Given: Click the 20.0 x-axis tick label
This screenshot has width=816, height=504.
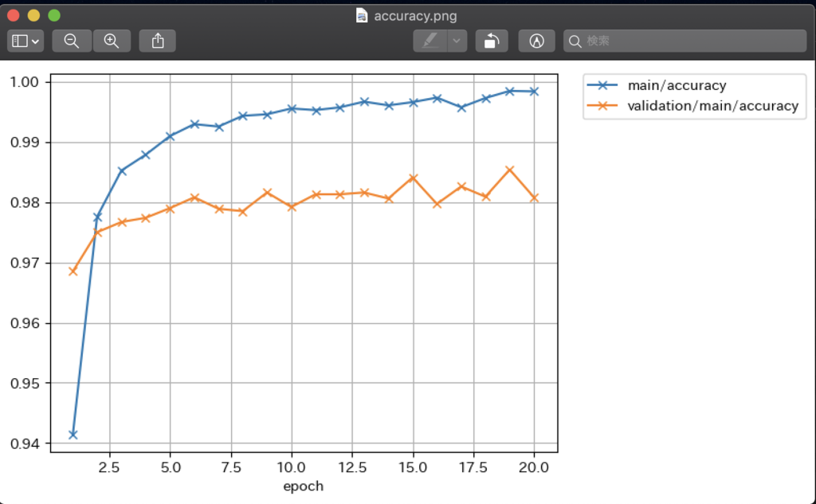Looking at the screenshot, I should [534, 467].
